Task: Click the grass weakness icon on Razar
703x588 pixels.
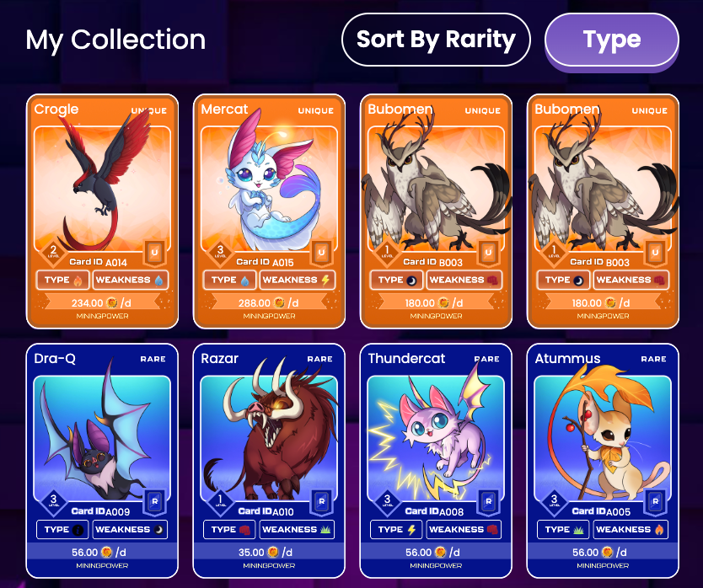Action: click(325, 530)
